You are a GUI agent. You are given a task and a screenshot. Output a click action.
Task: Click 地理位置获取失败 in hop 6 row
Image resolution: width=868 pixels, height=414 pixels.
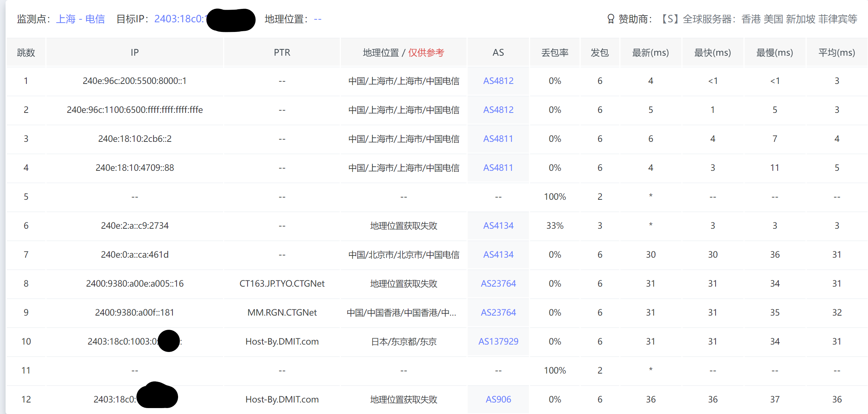point(404,226)
